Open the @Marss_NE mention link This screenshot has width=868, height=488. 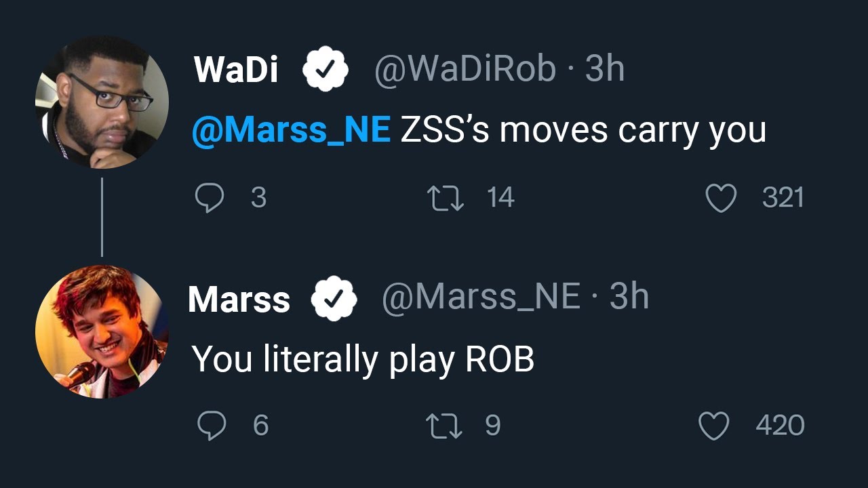291,129
